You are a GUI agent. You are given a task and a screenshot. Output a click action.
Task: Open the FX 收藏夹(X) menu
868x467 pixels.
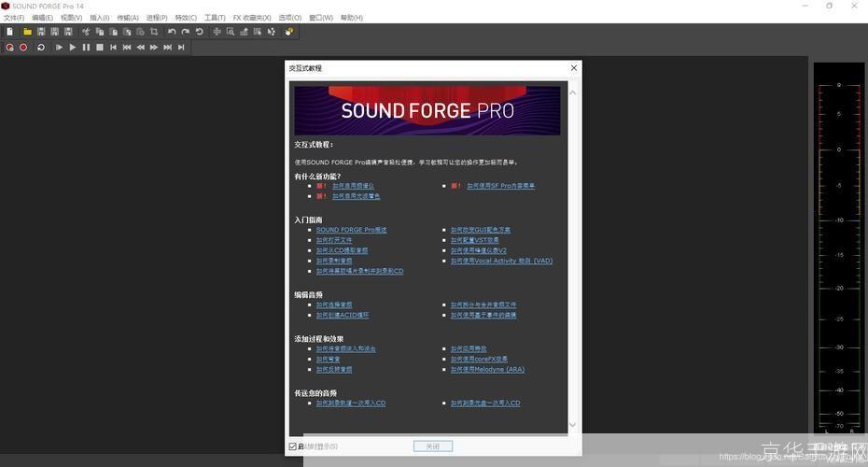252,18
